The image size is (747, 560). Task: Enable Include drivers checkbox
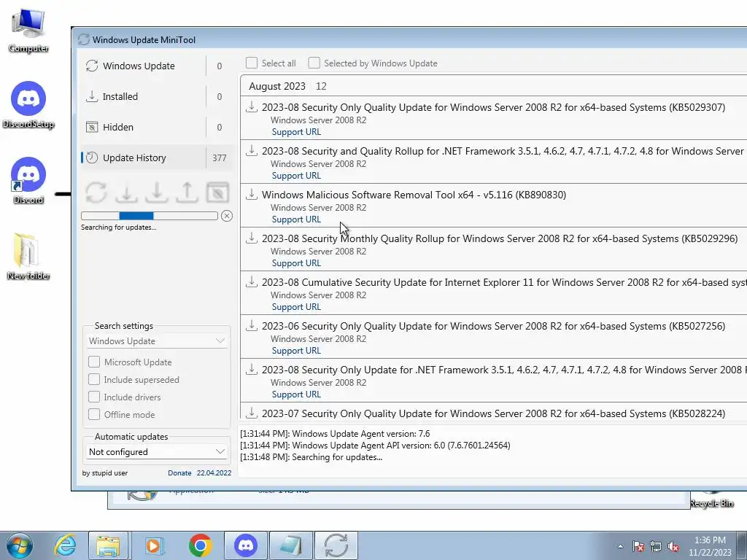94,397
